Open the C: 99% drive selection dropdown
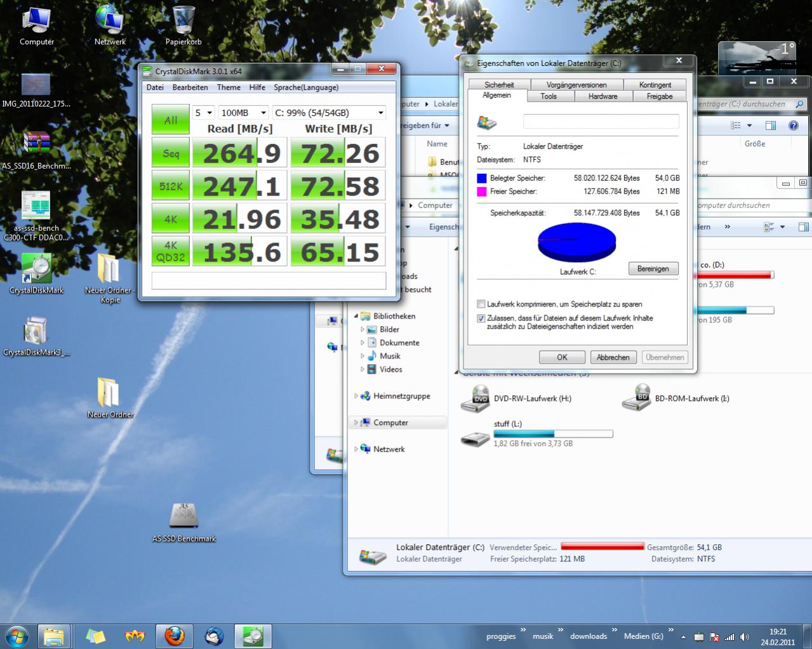The height and width of the screenshot is (649, 812). pyautogui.click(x=329, y=113)
